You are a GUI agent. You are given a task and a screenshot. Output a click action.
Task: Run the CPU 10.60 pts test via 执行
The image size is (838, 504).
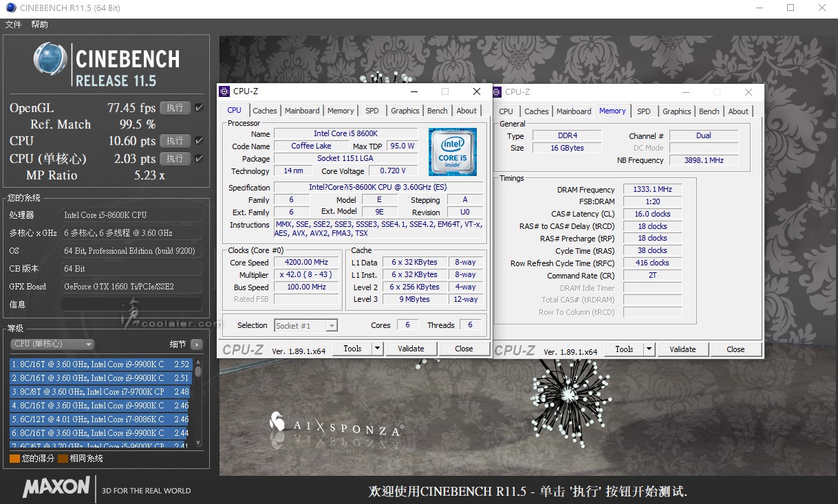175,141
